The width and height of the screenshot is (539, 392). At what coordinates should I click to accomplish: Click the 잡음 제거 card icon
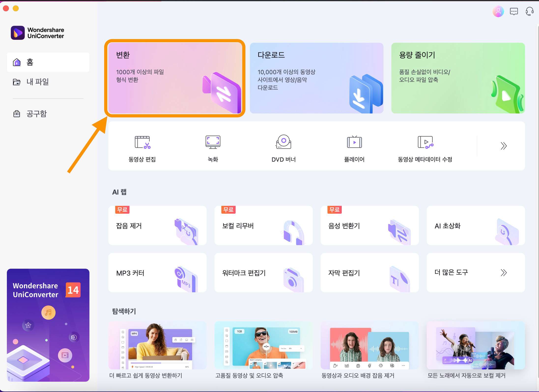pyautogui.click(x=186, y=231)
